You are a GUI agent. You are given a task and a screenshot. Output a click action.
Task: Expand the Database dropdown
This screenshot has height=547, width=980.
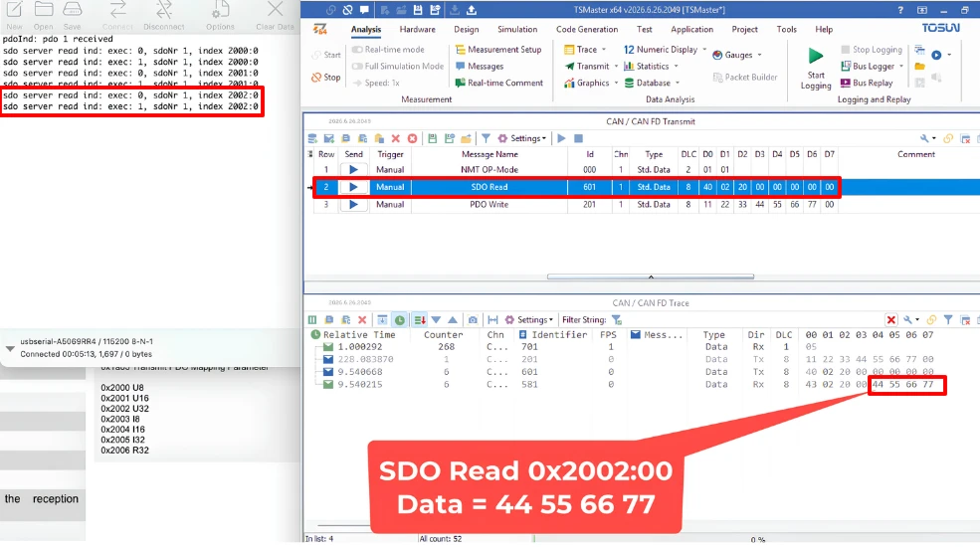678,83
